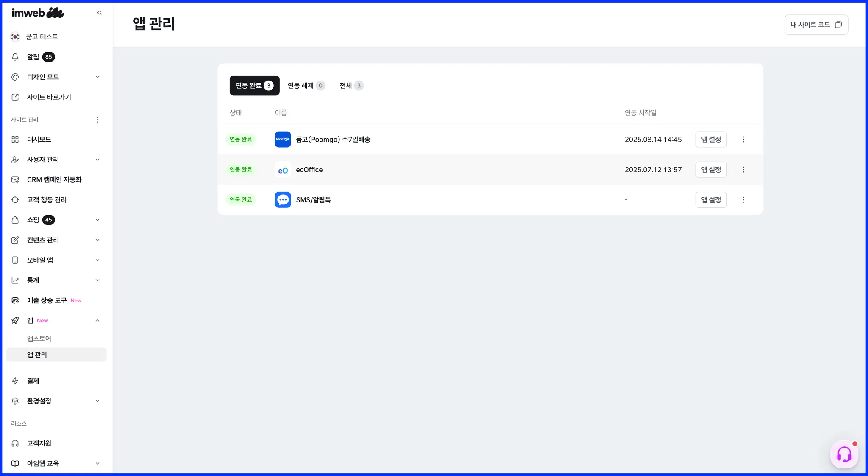Switch to the 연동 해제 tab
The width and height of the screenshot is (868, 476).
tap(306, 86)
